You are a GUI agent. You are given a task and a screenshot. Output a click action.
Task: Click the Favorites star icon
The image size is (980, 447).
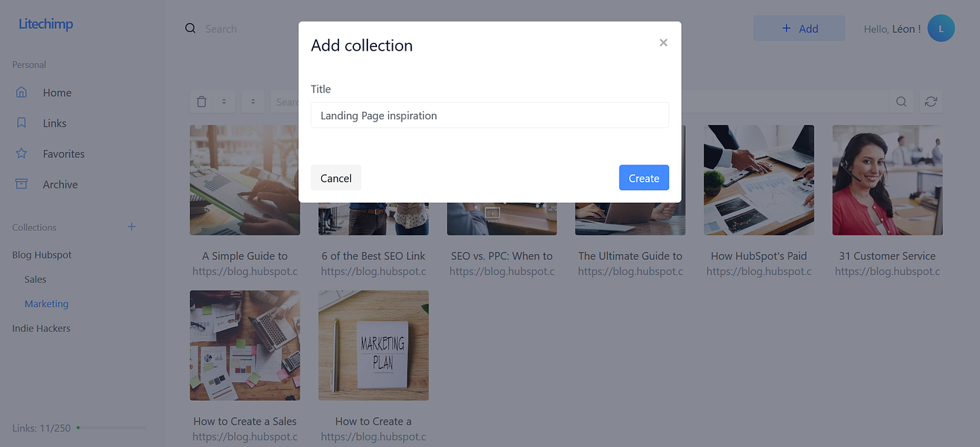pos(22,153)
